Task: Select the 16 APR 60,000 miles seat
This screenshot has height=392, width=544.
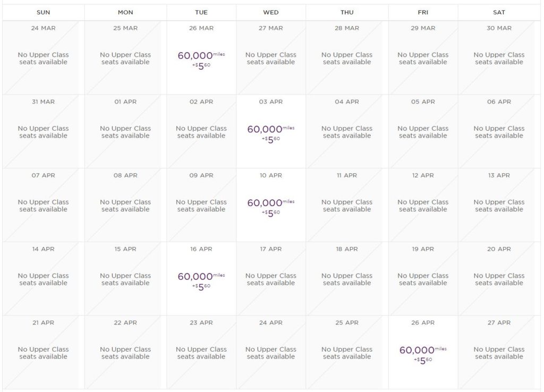Action: tap(201, 280)
